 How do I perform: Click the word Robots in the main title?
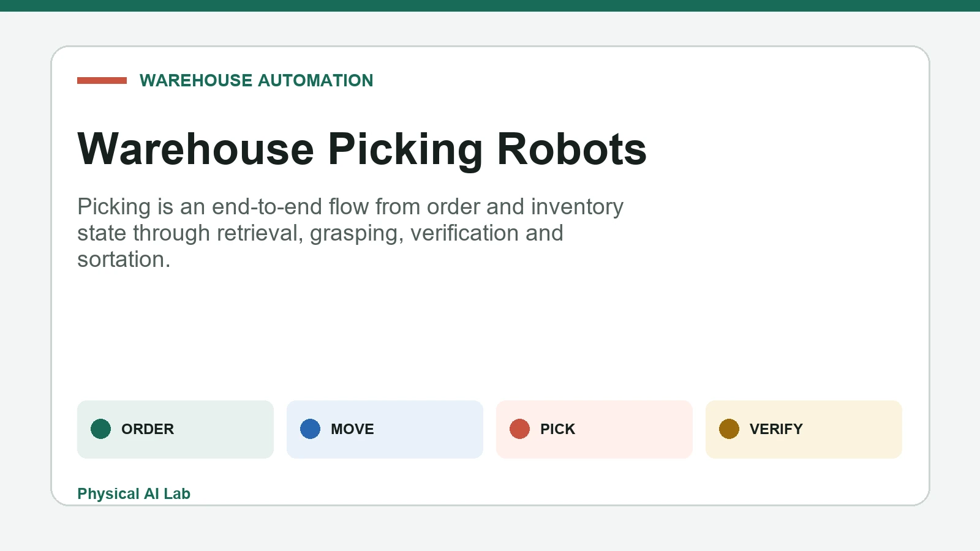[571, 149]
